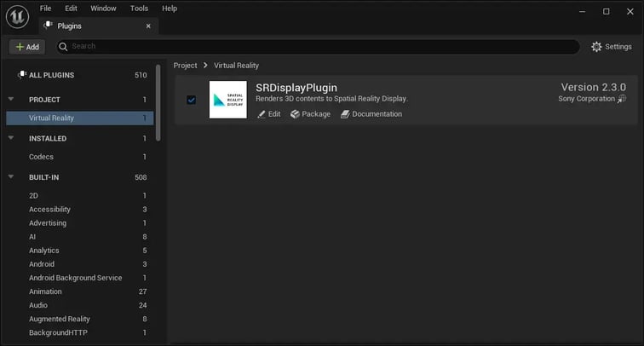Screen dimensions: 644x346
Task: Open the File menu
Action: (46, 9)
